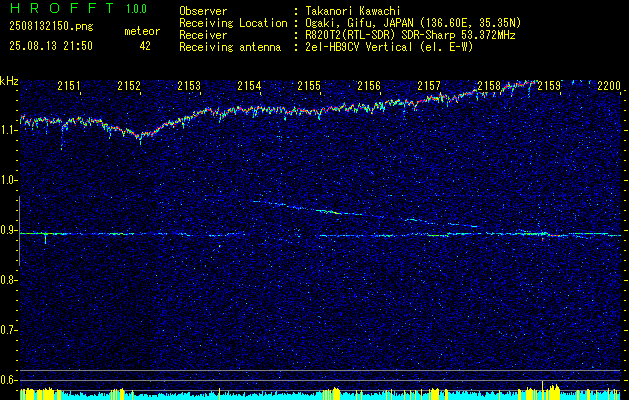Screen dimensions: 629x400
Task: Click the date stamp 25.08.13 21:50
Action: pos(51,46)
